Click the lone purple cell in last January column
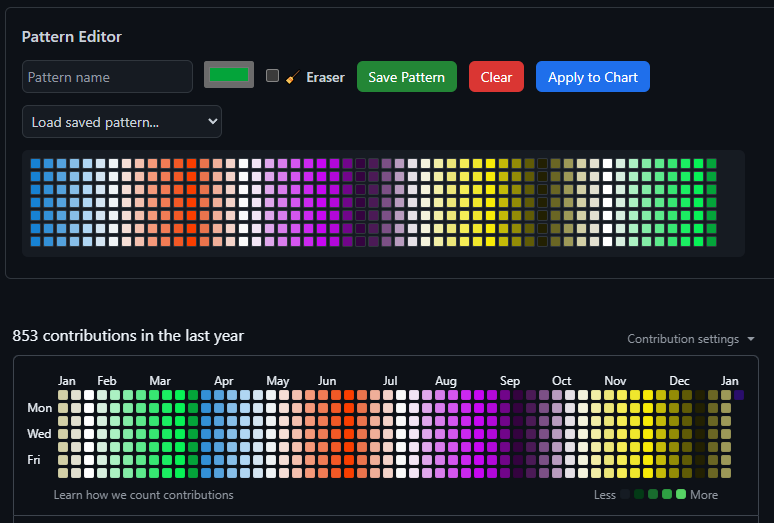The width and height of the screenshot is (774, 523). (738, 395)
